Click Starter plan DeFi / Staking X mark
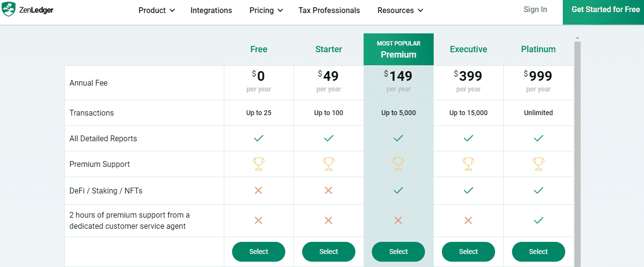 pyautogui.click(x=328, y=191)
